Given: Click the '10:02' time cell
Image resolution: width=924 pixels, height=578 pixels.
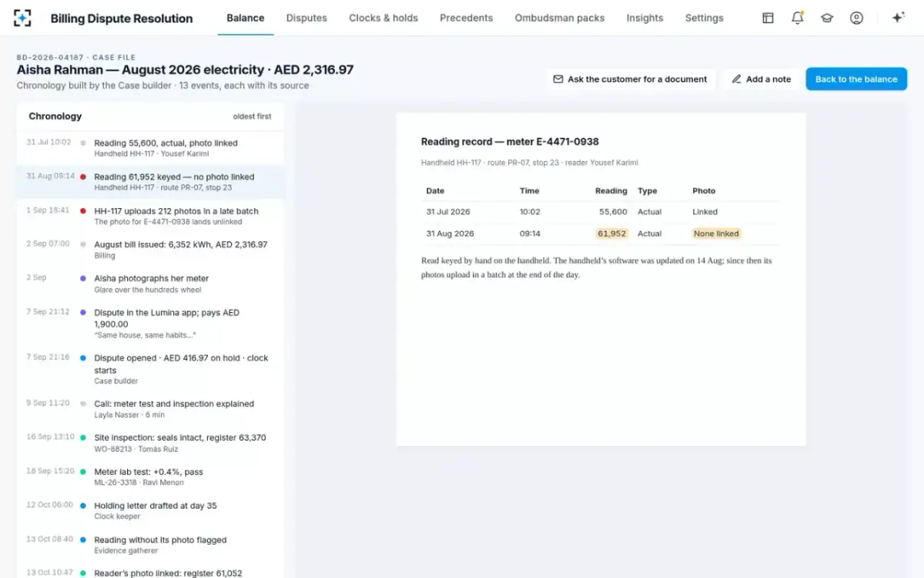Looking at the screenshot, I should (x=530, y=212).
